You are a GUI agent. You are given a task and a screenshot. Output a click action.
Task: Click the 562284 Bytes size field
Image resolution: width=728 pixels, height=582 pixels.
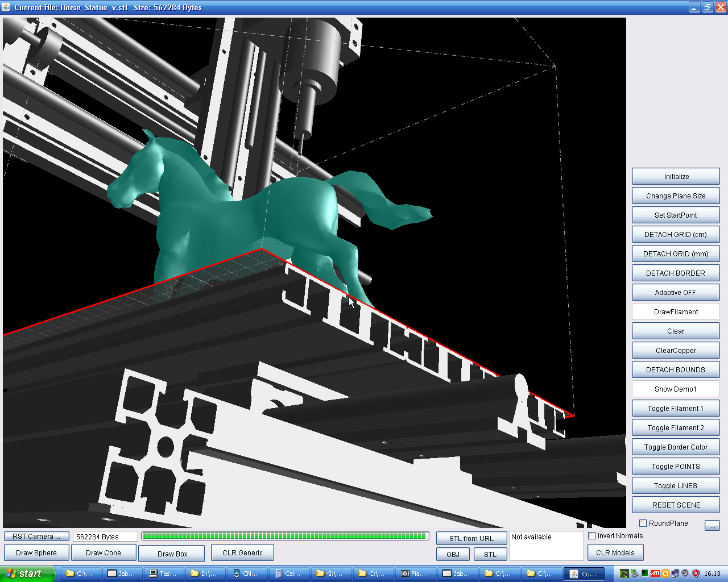[x=105, y=537]
